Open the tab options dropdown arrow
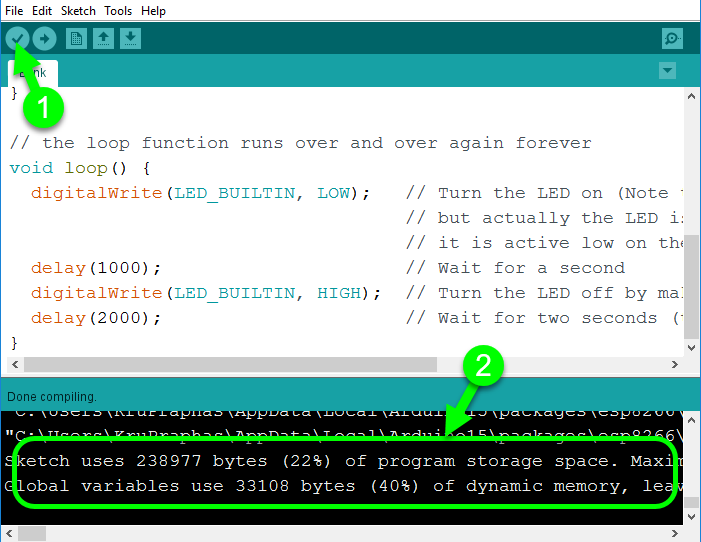 click(667, 71)
